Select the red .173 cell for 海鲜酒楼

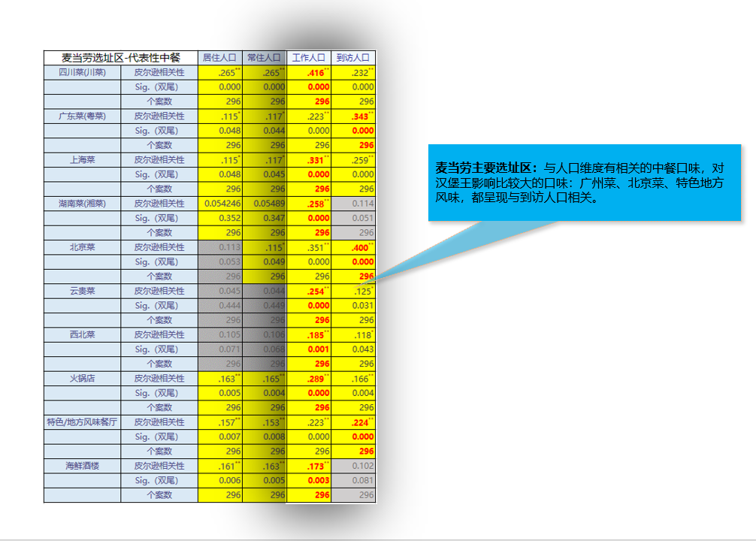[309, 466]
